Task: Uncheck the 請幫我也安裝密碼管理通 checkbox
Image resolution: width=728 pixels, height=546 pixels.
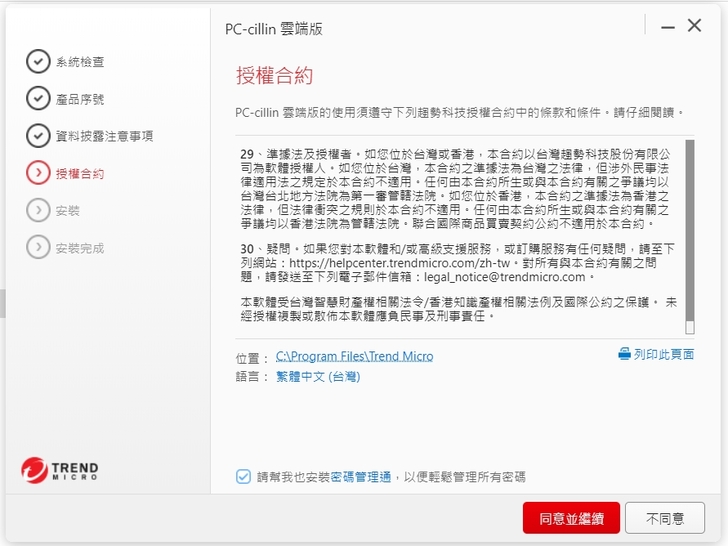Action: point(243,476)
